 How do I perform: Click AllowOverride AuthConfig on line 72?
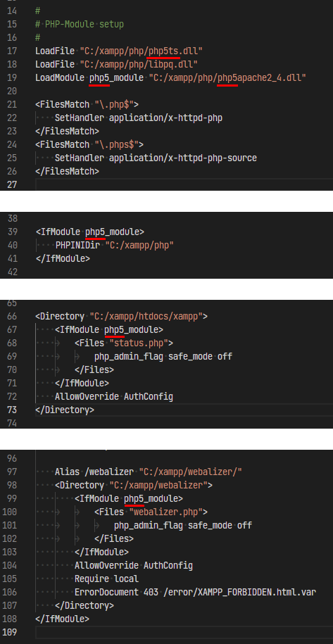pyautogui.click(x=114, y=396)
